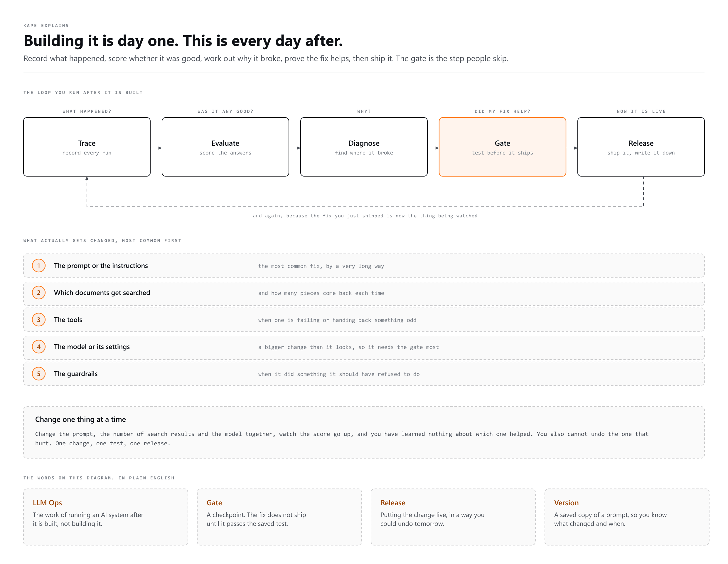Click the numbered circle 2 icon
The height and width of the screenshot is (564, 728).
[x=39, y=293]
